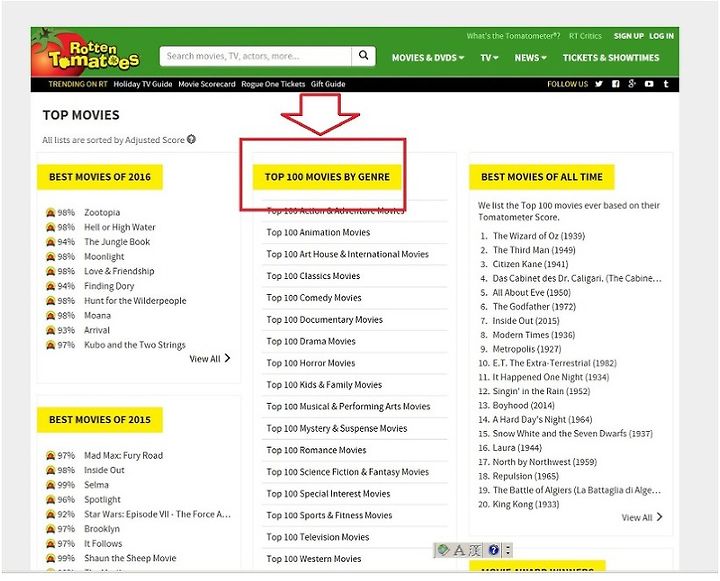Open Top 100 Art House & International Movies
Image resolution: width=720 pixels, height=581 pixels.
click(347, 254)
